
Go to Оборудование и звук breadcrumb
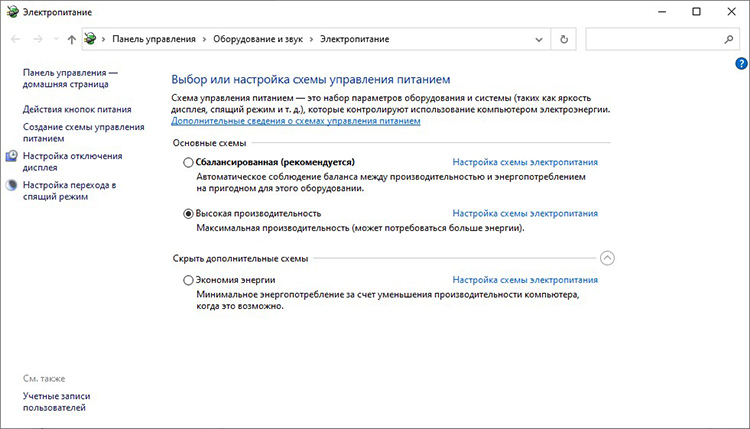click(x=256, y=39)
